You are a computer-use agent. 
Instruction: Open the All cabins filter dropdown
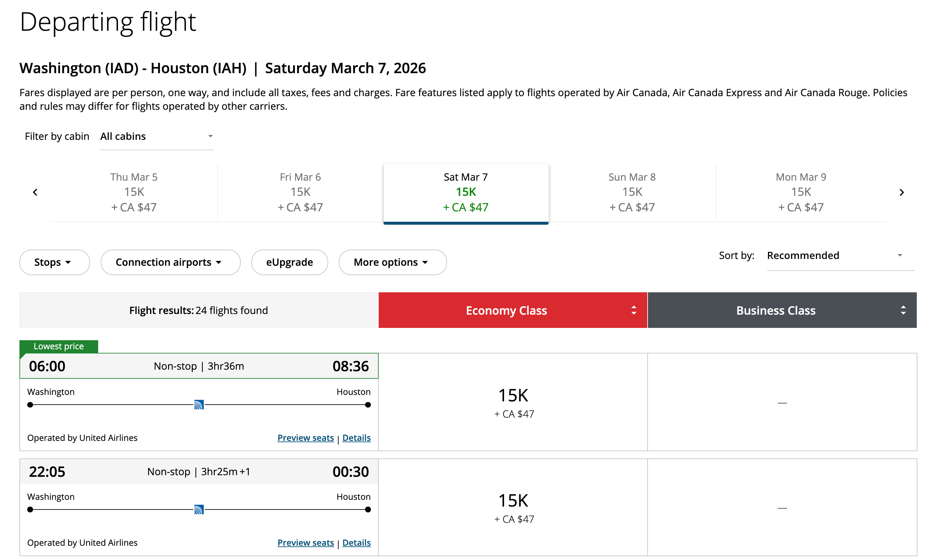pos(157,137)
